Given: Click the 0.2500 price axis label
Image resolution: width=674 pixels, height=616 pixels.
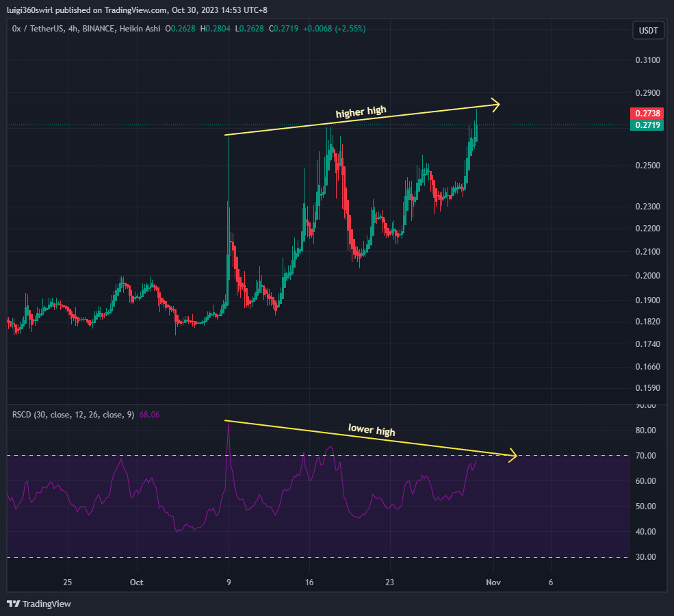Looking at the screenshot, I should coord(648,166).
